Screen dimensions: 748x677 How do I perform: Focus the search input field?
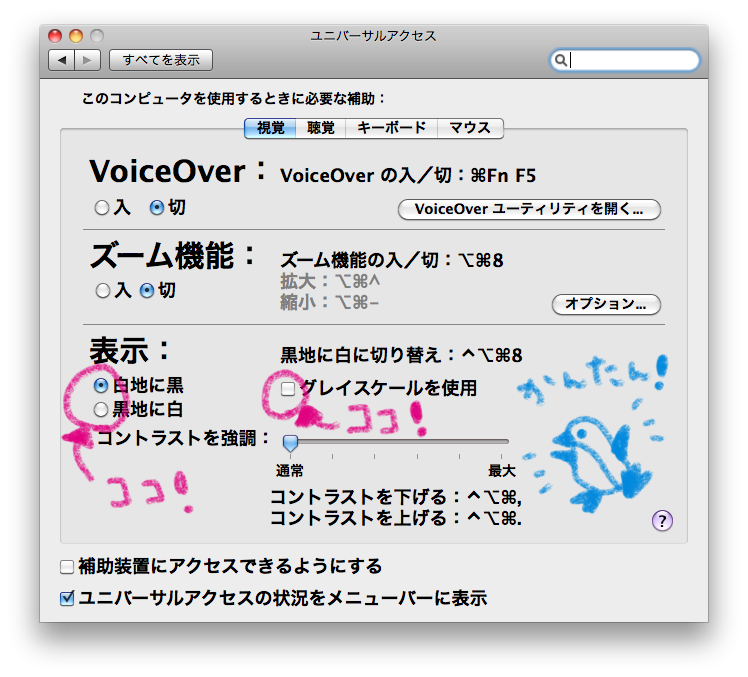pyautogui.click(x=625, y=60)
